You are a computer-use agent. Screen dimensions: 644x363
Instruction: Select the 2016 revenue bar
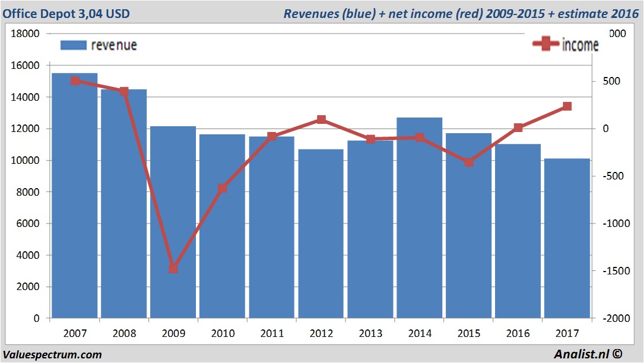point(518,231)
